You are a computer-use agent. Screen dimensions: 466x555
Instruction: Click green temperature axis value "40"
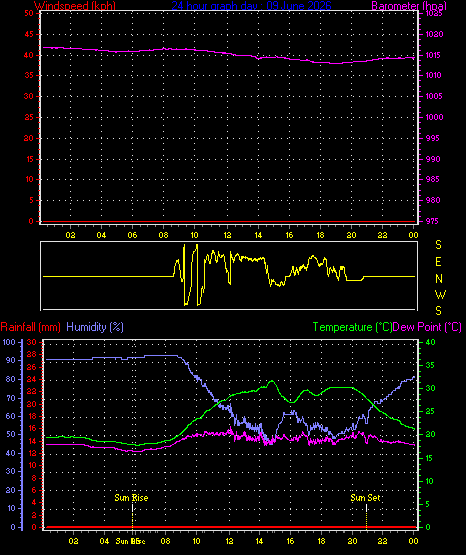430,342
